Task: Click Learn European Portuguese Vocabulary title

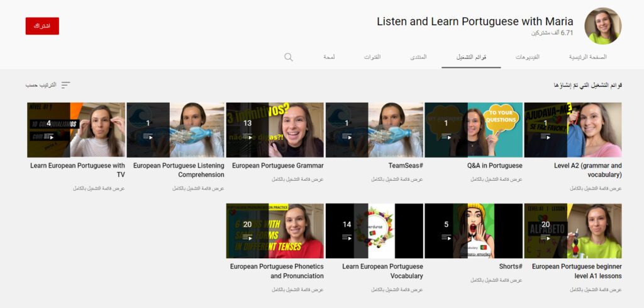Action: pyautogui.click(x=382, y=271)
